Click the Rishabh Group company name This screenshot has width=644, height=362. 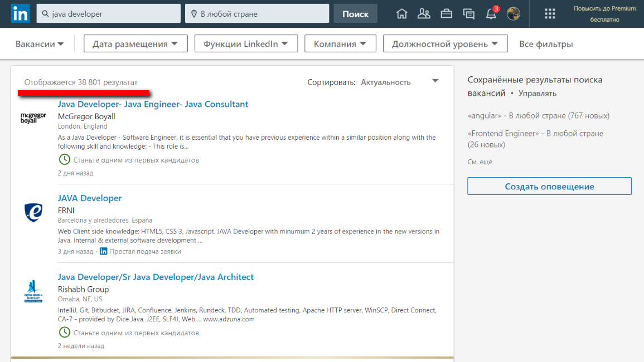point(83,289)
